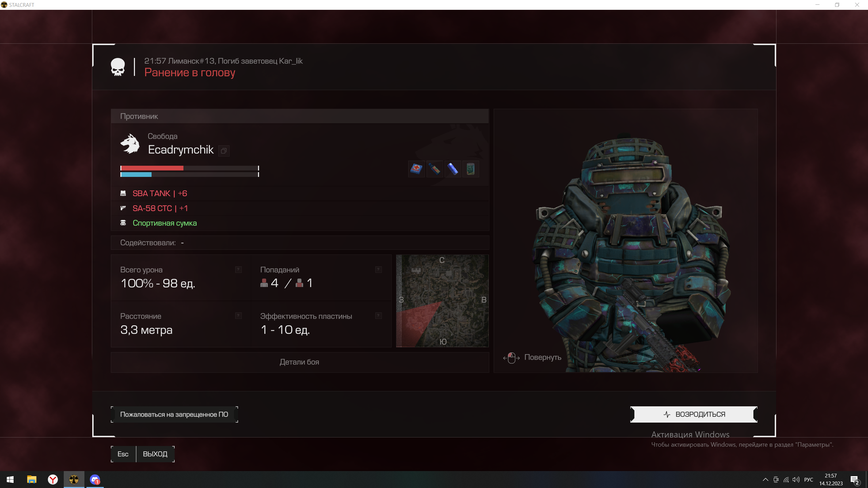Screen dimensions: 868x488
Task: Click the 3,3 метра distance value
Action: 146,330
